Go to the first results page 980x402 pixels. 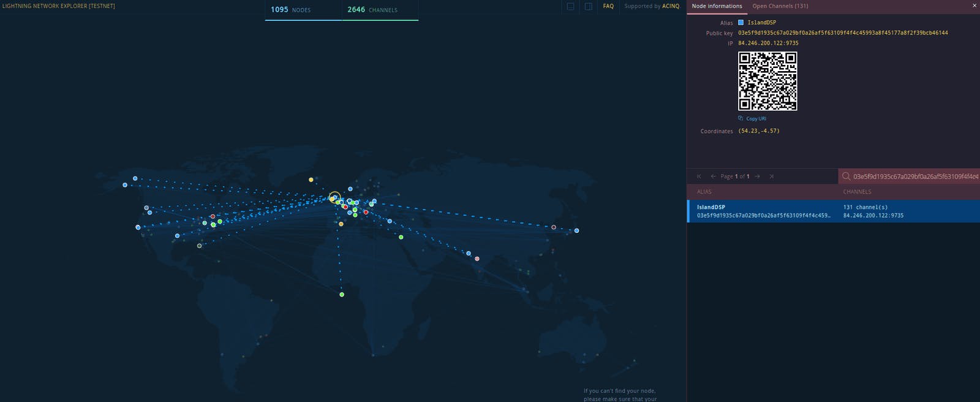coord(699,176)
